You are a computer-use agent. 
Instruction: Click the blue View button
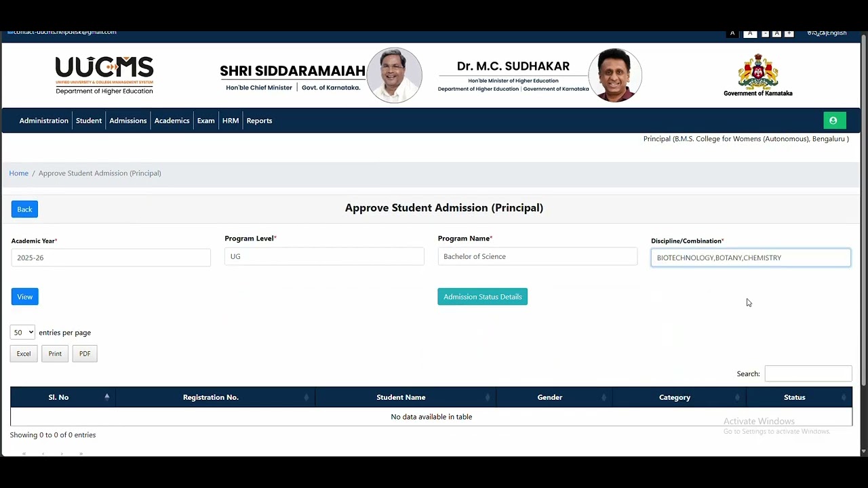[x=25, y=297]
